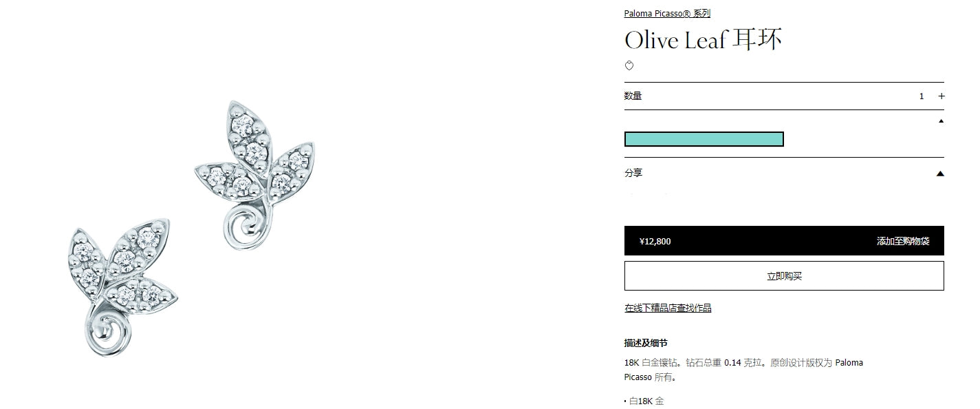Increase quantity with the plus icon
This screenshot has width=980, height=409.
[941, 96]
